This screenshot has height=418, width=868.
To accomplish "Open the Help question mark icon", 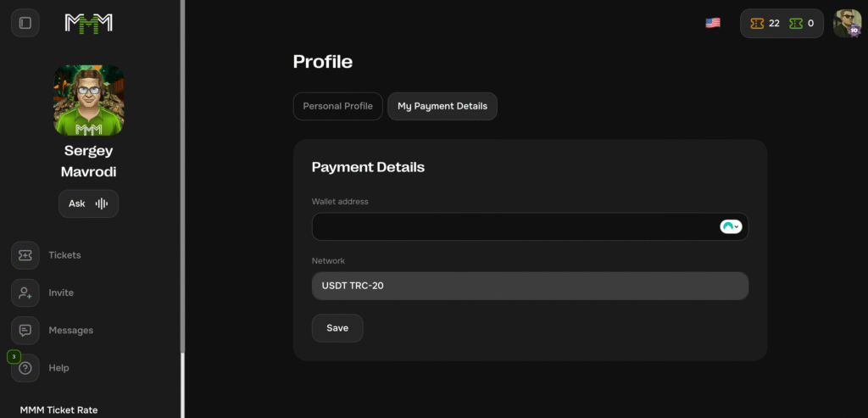I will tap(25, 368).
